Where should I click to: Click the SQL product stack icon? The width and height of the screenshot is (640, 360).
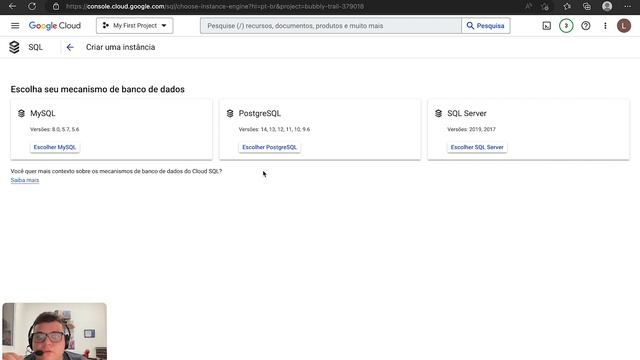point(14,47)
